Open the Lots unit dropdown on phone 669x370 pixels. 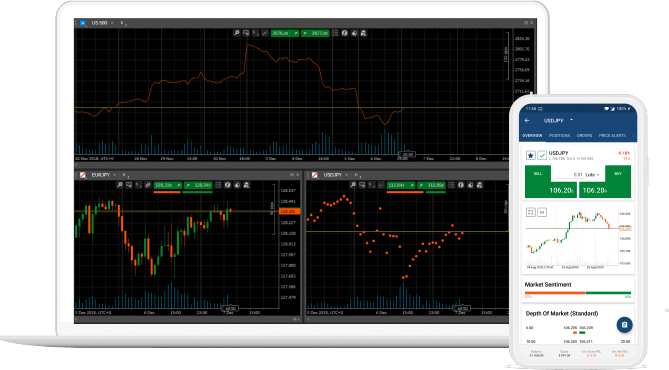pos(592,175)
